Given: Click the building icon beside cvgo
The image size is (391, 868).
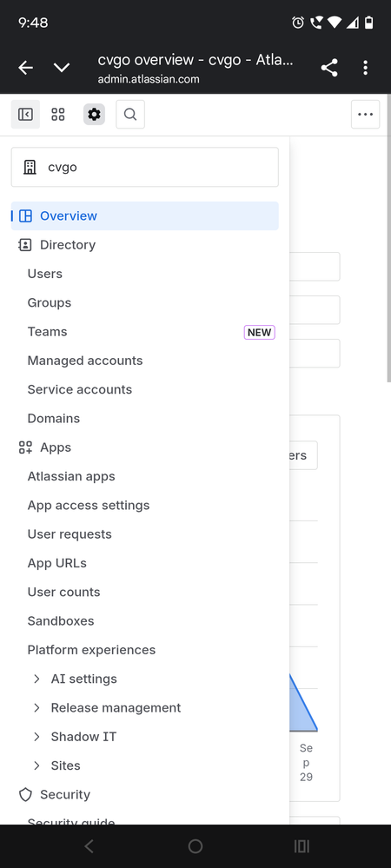Looking at the screenshot, I should click(x=30, y=167).
